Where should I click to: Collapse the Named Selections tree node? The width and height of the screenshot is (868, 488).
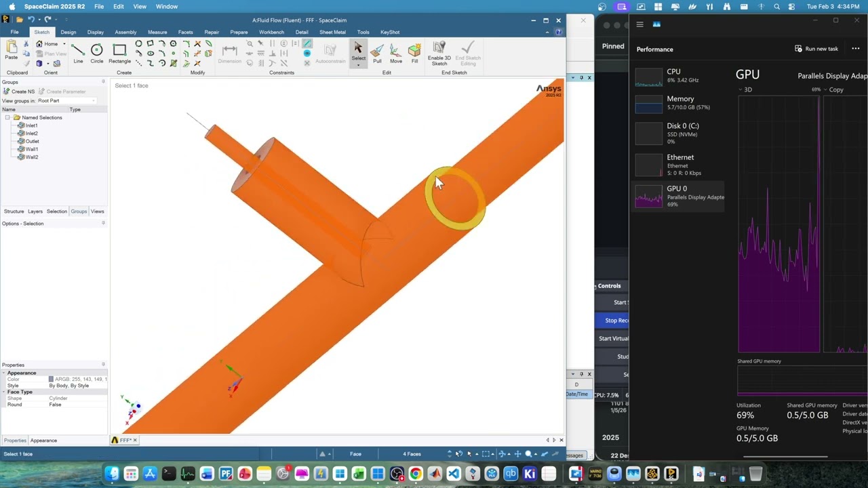point(7,118)
